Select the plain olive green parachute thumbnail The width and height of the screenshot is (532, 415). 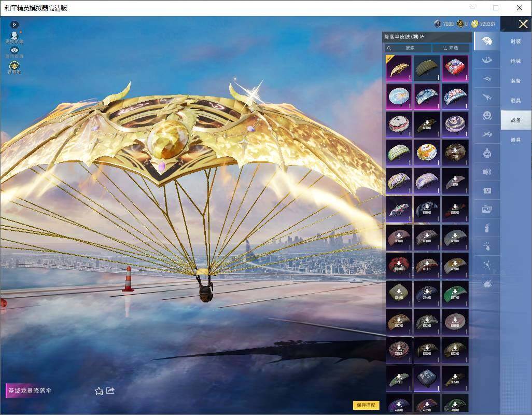click(x=427, y=68)
